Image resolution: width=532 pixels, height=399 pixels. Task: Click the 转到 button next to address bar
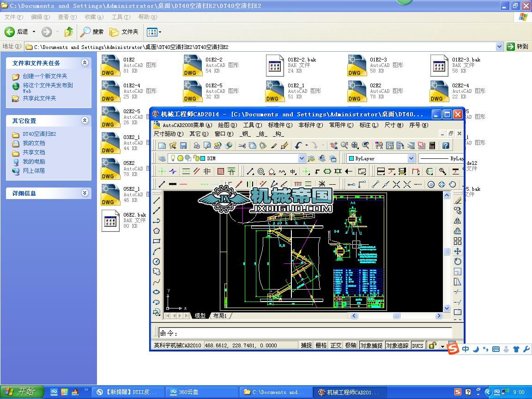517,47
